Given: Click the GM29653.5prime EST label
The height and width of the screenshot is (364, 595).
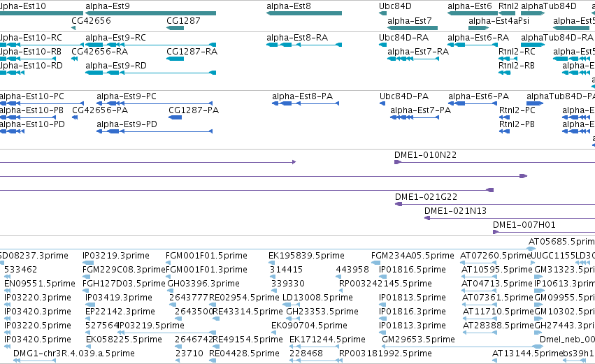Looking at the screenshot, I should pos(418,340).
